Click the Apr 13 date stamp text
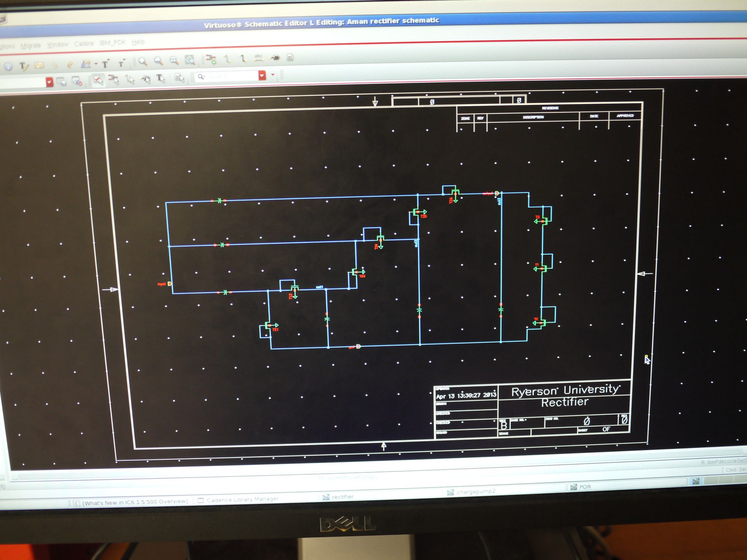747x560 pixels. point(466,395)
